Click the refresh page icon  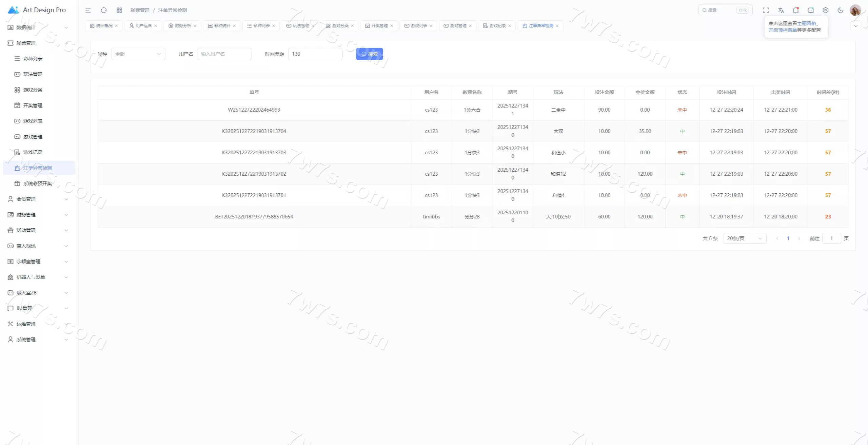click(104, 10)
